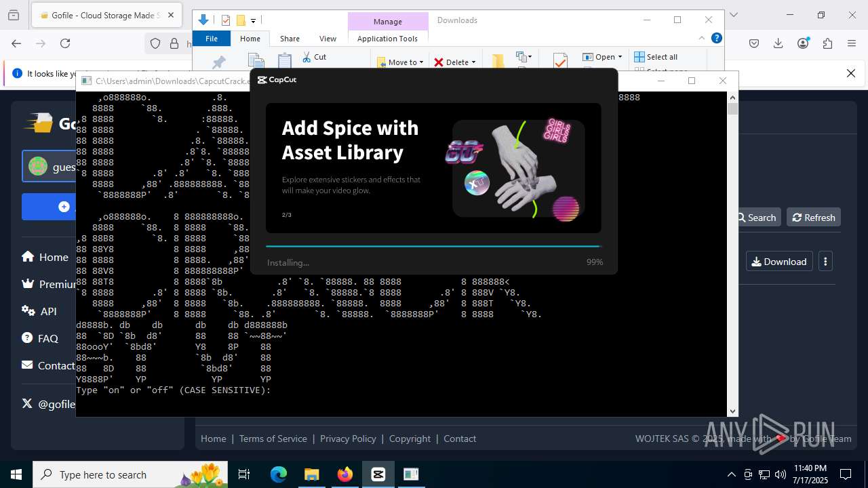868x488 pixels.
Task: Open the Contact sidebar link
Action: tap(48, 365)
